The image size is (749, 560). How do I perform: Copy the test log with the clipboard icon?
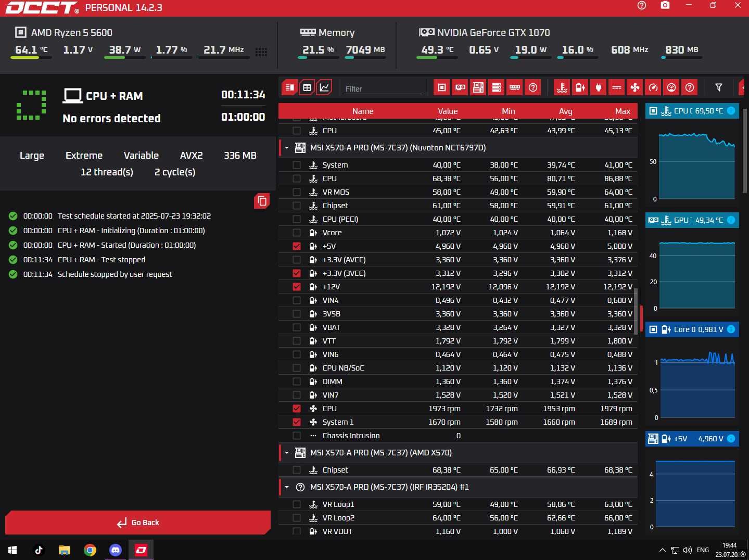click(x=262, y=201)
